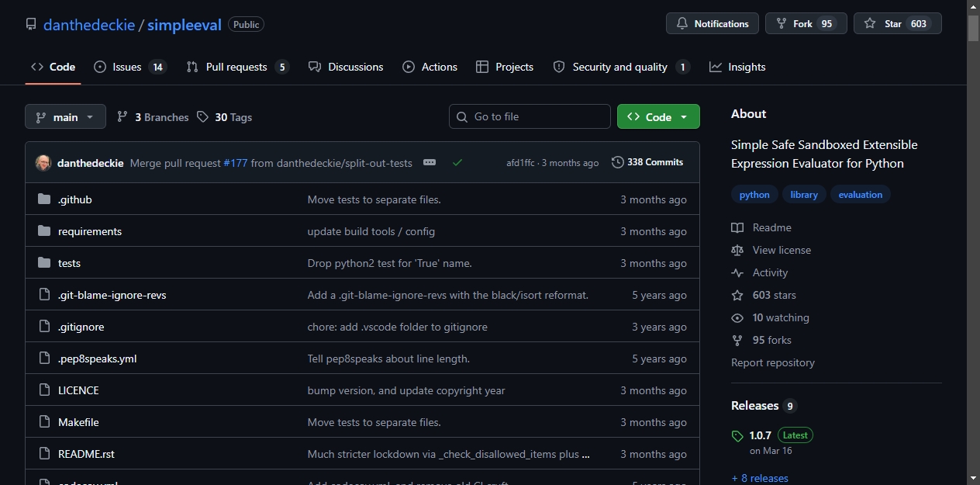Open the README.rst file
Image resolution: width=980 pixels, height=485 pixels.
click(x=86, y=454)
